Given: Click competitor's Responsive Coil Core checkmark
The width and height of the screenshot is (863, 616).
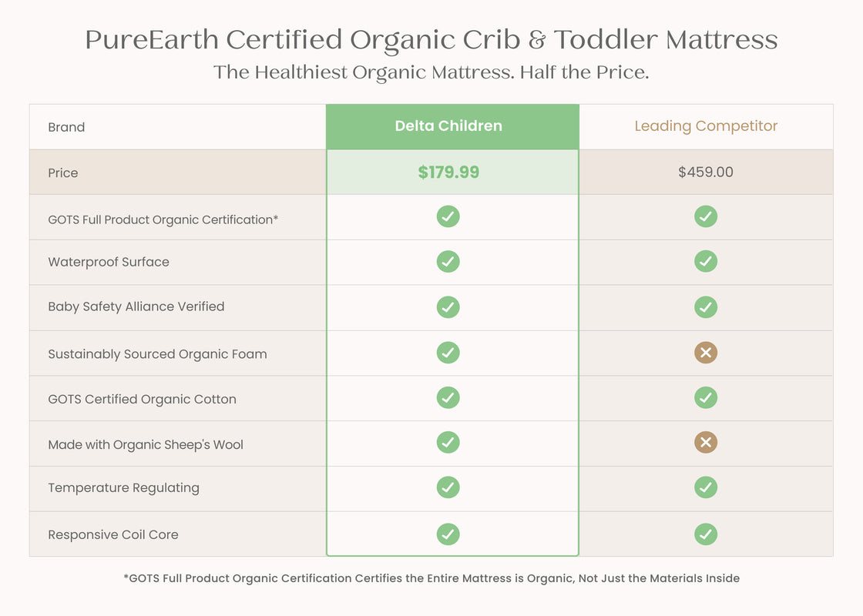Looking at the screenshot, I should 706,534.
